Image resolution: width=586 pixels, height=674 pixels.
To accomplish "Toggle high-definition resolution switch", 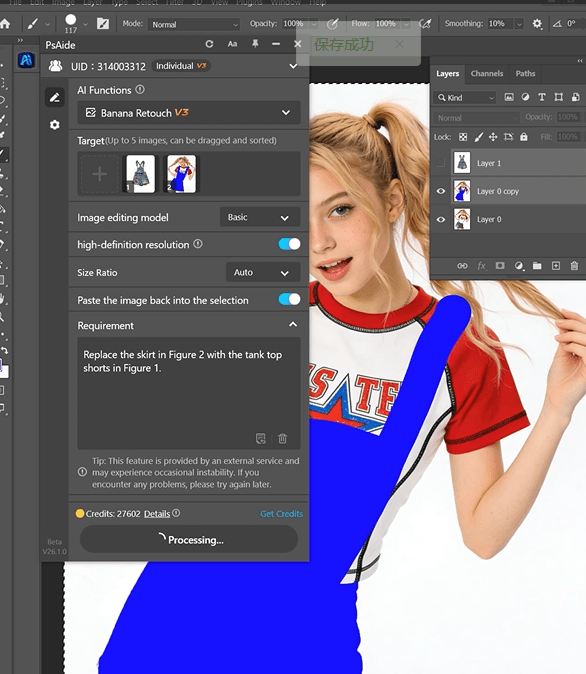I will coord(289,244).
